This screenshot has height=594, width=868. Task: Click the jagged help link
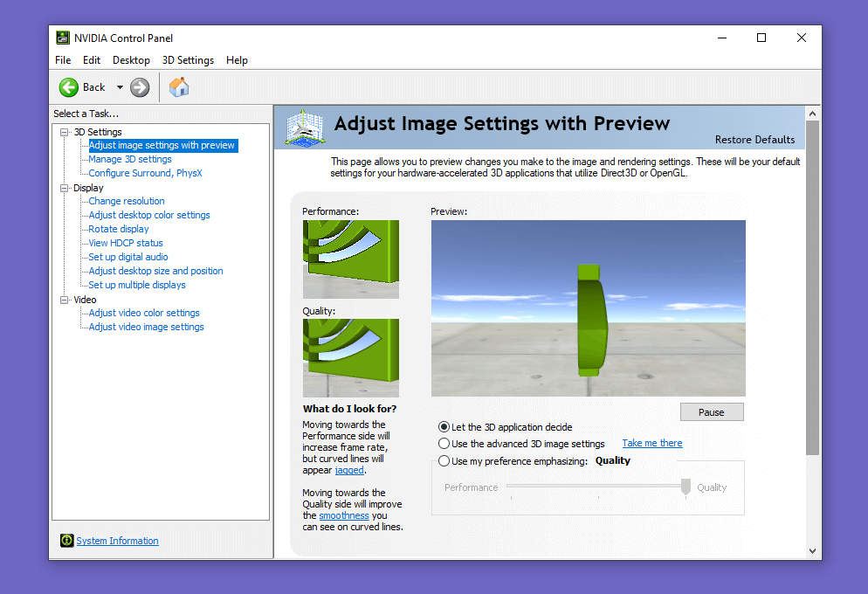349,470
